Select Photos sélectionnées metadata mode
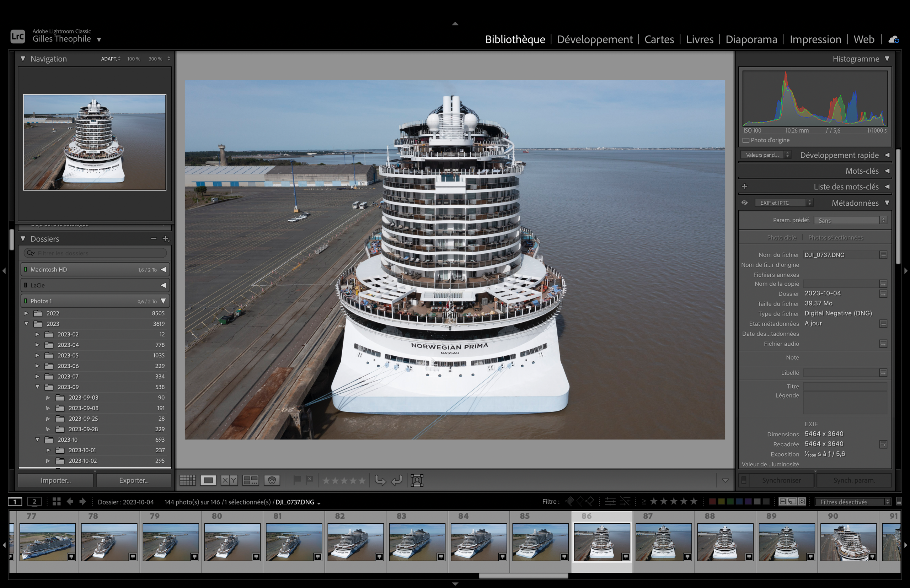Image resolution: width=910 pixels, height=588 pixels. pyautogui.click(x=835, y=237)
